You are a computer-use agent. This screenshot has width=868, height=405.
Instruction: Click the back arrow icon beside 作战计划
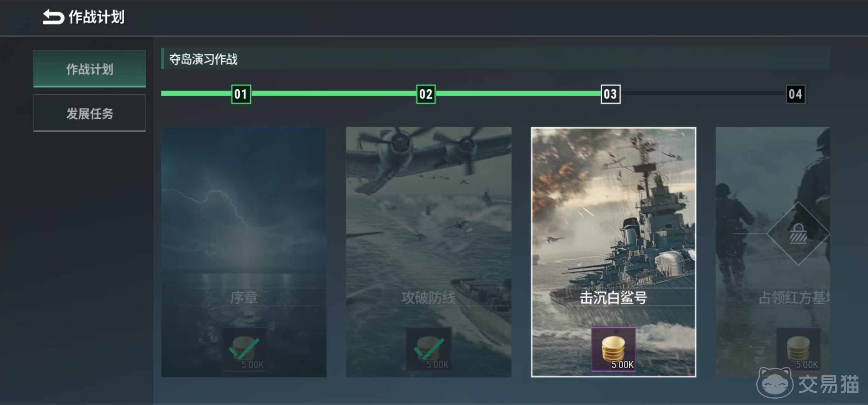click(x=53, y=17)
